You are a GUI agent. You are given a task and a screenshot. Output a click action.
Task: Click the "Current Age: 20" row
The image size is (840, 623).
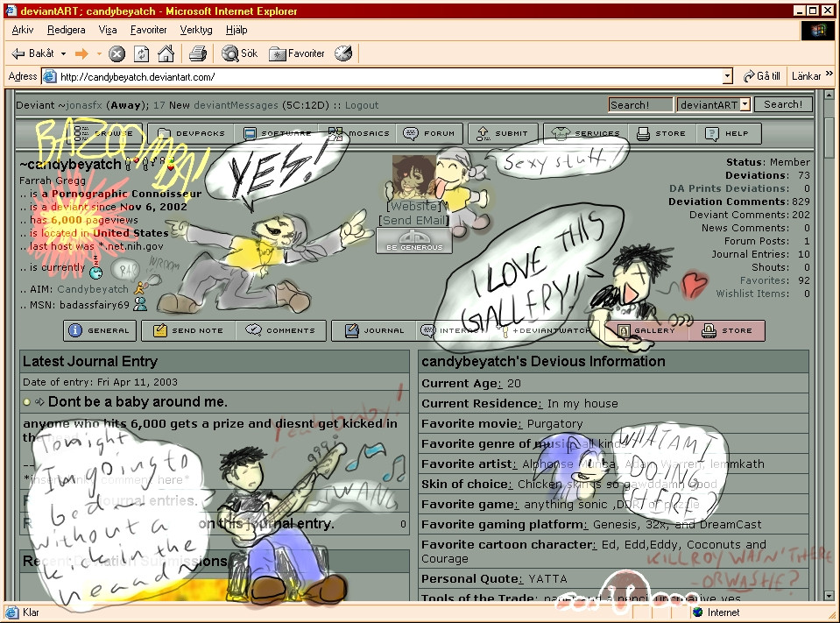613,384
